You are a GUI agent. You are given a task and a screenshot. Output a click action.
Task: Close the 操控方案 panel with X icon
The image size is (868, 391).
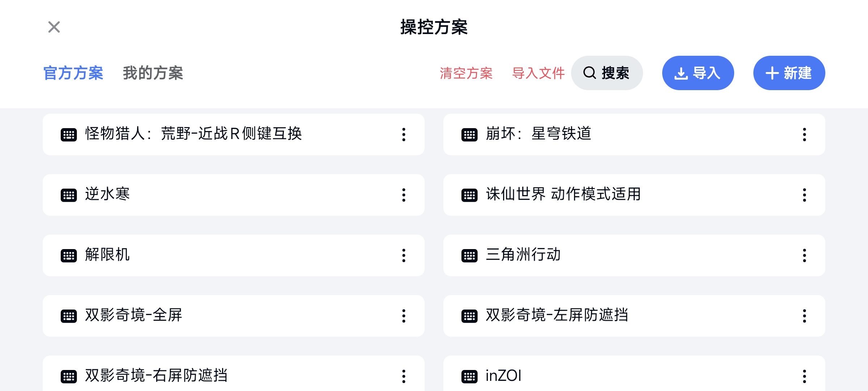click(54, 27)
